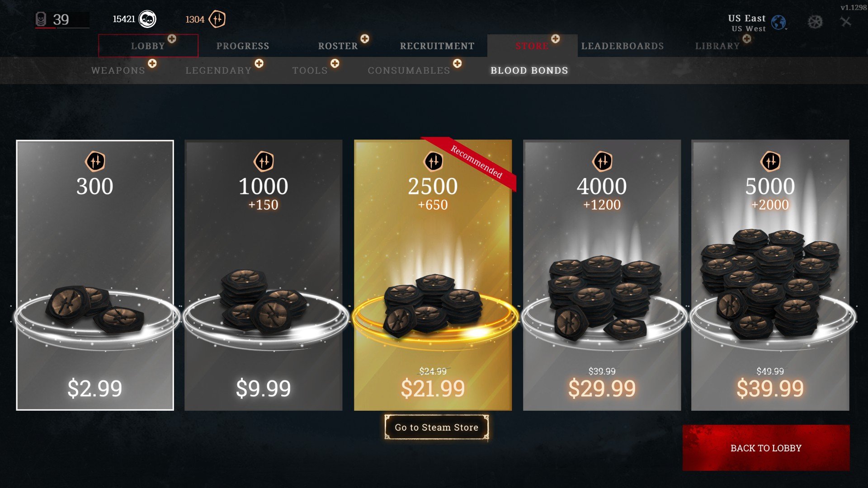Viewport: 868px width, 488px height.
Task: Open the settings gear icon
Action: point(815,22)
